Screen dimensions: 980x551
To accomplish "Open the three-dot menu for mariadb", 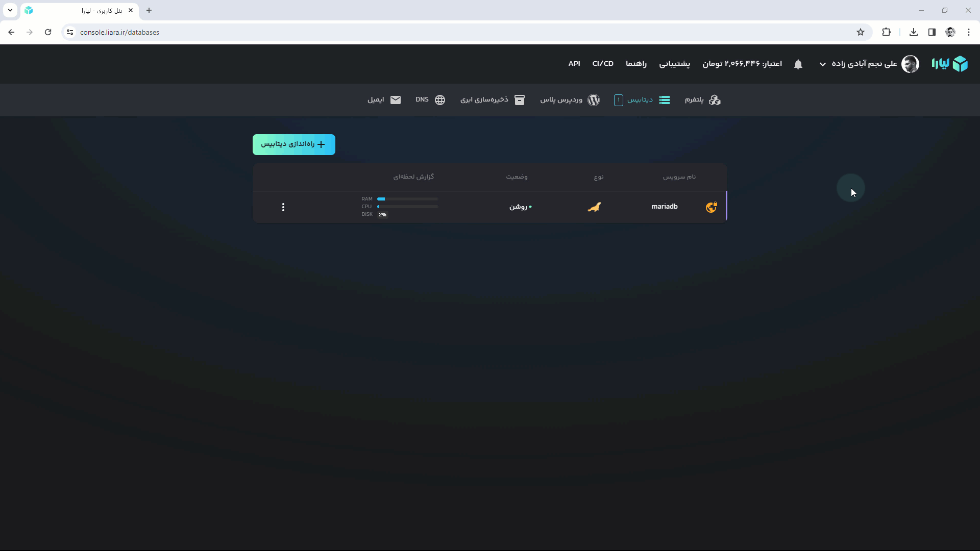I will point(283,207).
